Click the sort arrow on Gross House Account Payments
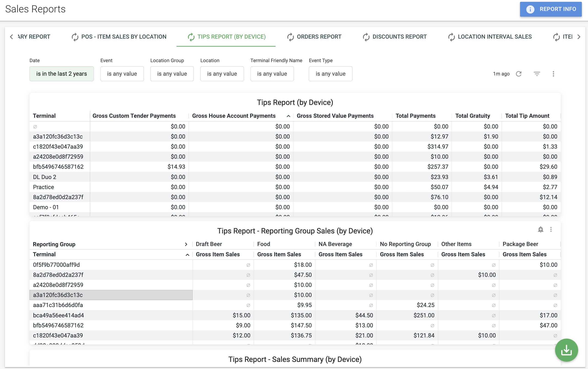588x369 pixels. [288, 116]
